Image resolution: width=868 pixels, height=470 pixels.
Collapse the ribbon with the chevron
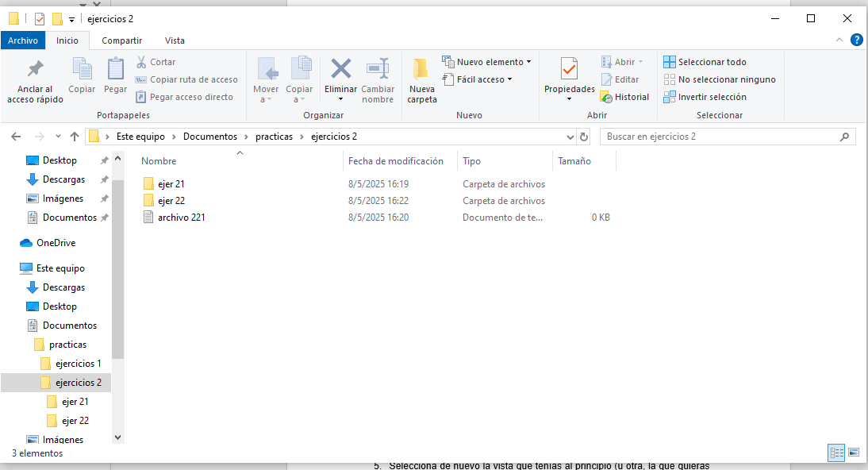839,40
